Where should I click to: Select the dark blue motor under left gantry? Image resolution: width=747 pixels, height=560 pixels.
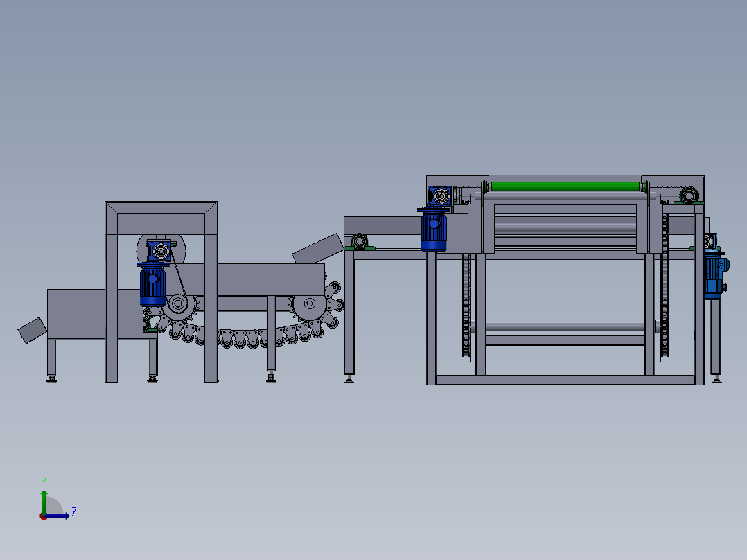[152, 285]
